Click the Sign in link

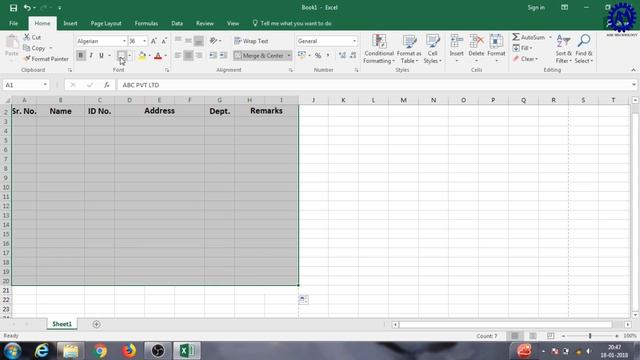tap(536, 7)
